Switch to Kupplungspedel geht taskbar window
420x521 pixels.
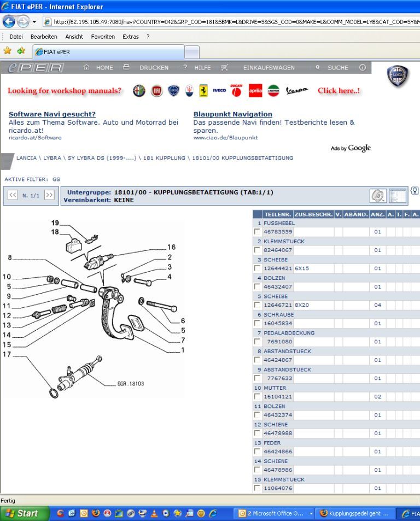tap(355, 513)
